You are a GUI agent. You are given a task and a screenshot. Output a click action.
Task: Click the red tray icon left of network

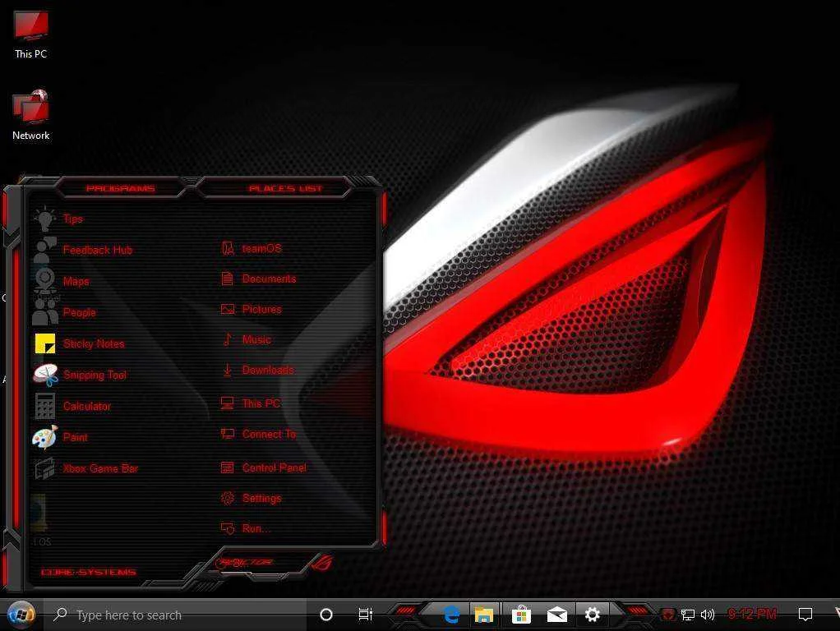(667, 615)
